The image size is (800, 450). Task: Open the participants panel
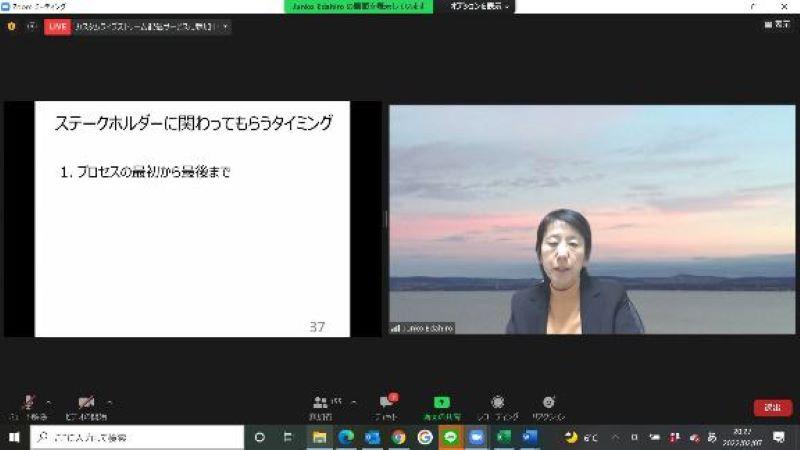point(321,403)
